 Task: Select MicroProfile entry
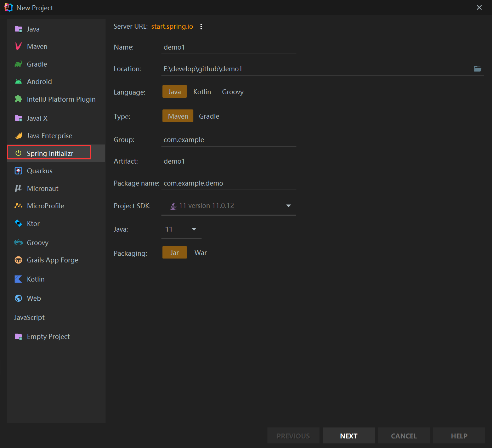pyautogui.click(x=56, y=206)
